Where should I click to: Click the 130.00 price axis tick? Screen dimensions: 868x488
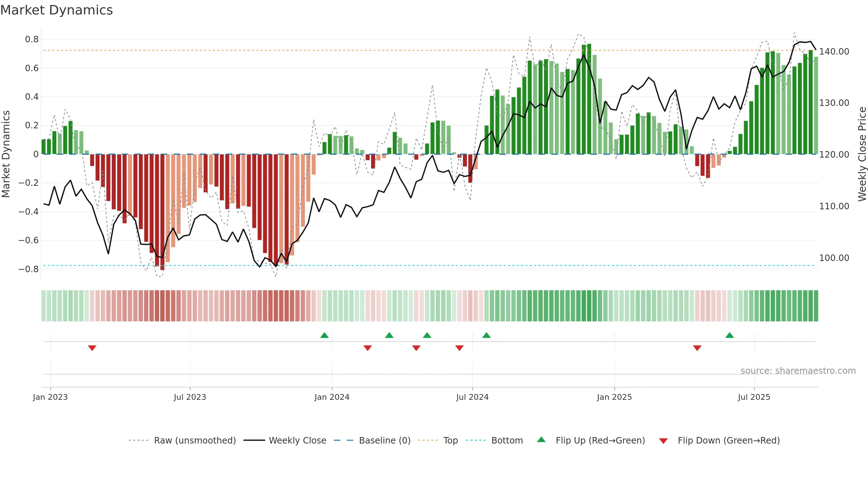[834, 103]
